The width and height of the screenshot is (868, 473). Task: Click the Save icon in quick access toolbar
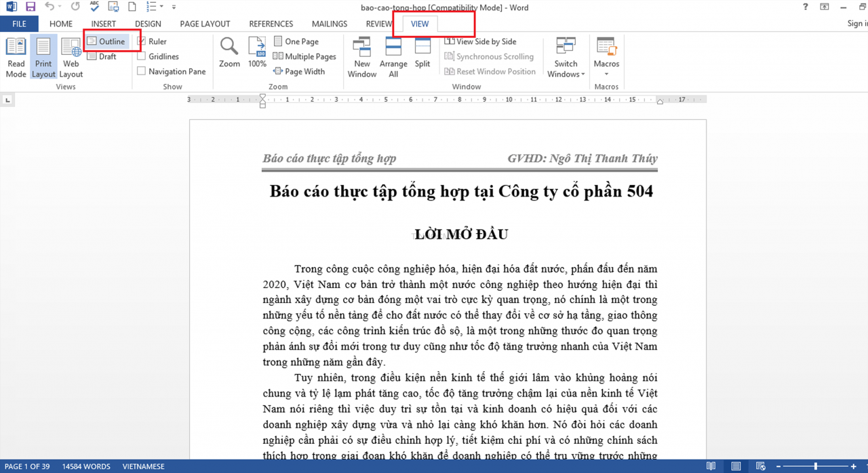coord(31,7)
